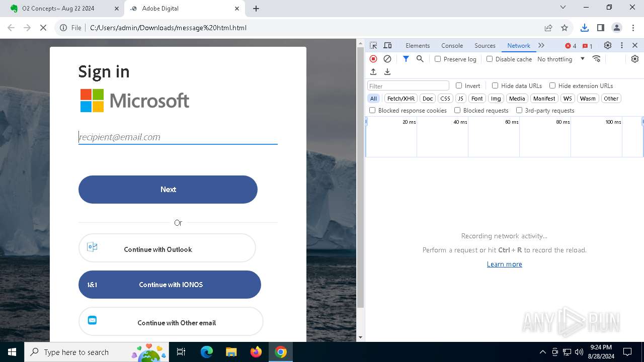
Task: Toggle the device toolbar icon in DevTools
Action: (387, 45)
